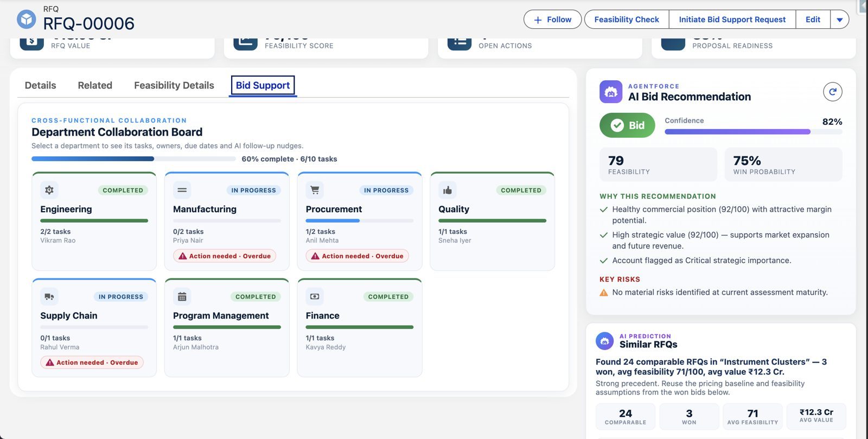
Task: Click the Procurement task progress bar
Action: click(360, 221)
